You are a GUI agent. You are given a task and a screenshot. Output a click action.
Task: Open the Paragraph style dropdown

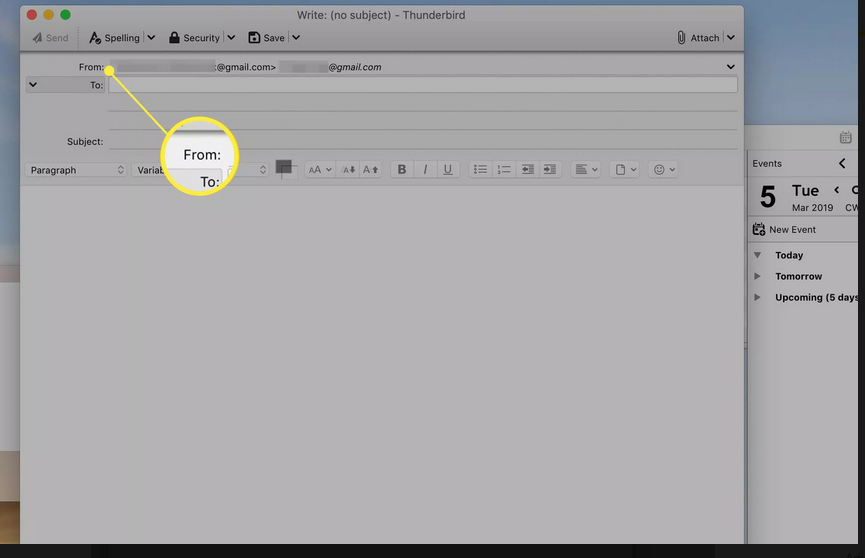pyautogui.click(x=76, y=170)
